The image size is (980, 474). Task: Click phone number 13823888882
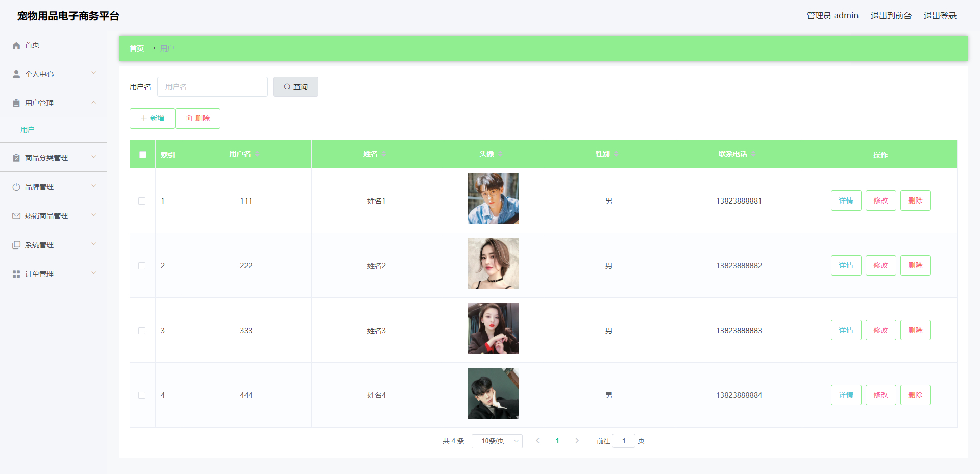pyautogui.click(x=739, y=266)
